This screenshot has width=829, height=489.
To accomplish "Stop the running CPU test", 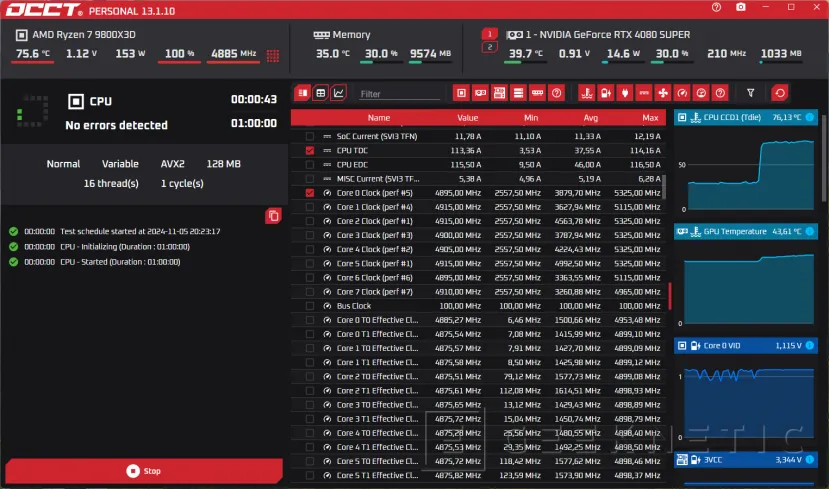I will pyautogui.click(x=144, y=470).
